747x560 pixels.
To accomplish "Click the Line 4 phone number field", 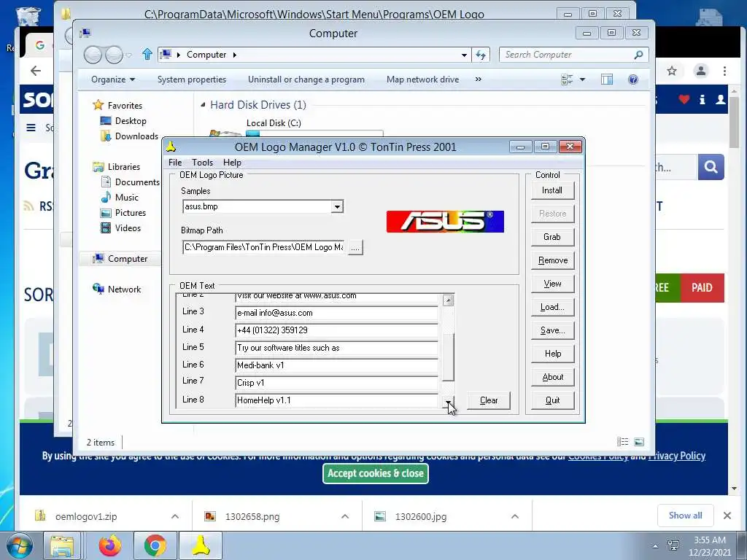I will [x=336, y=330].
